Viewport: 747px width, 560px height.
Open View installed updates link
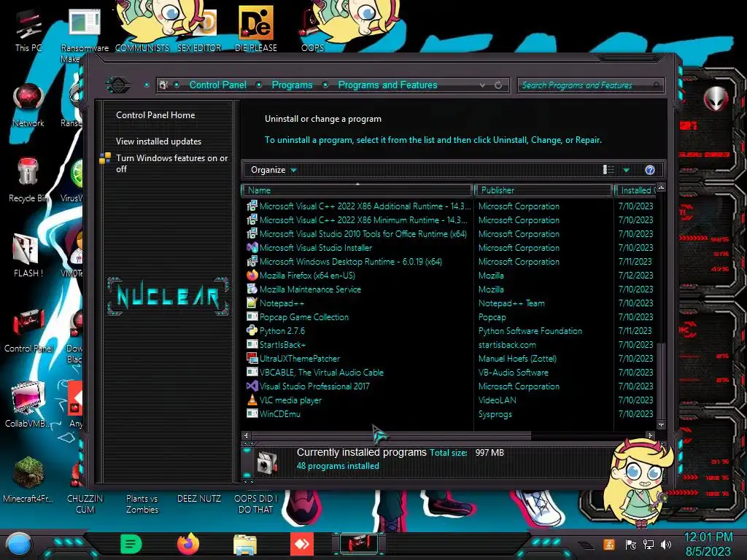[x=158, y=141]
